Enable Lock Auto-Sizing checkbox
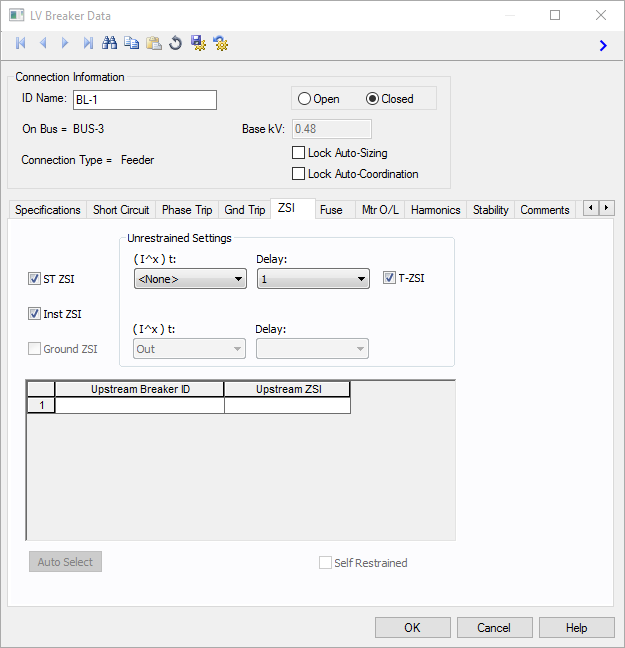 click(298, 153)
